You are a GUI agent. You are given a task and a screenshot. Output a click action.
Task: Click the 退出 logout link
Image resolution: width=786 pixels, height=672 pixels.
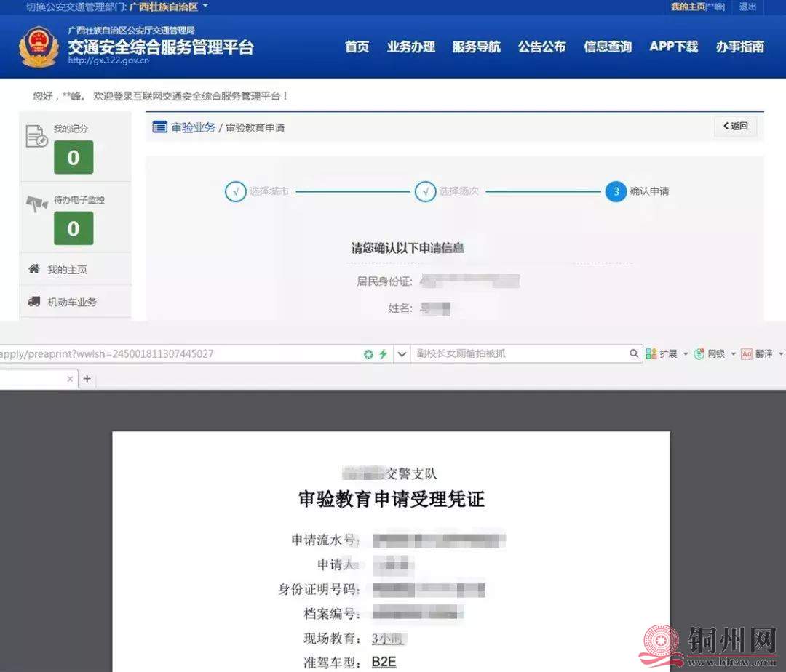[747, 7]
